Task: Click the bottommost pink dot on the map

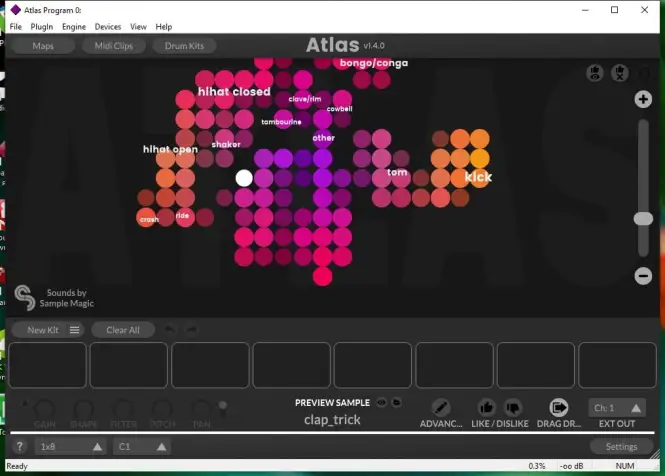Action: pyautogui.click(x=322, y=277)
